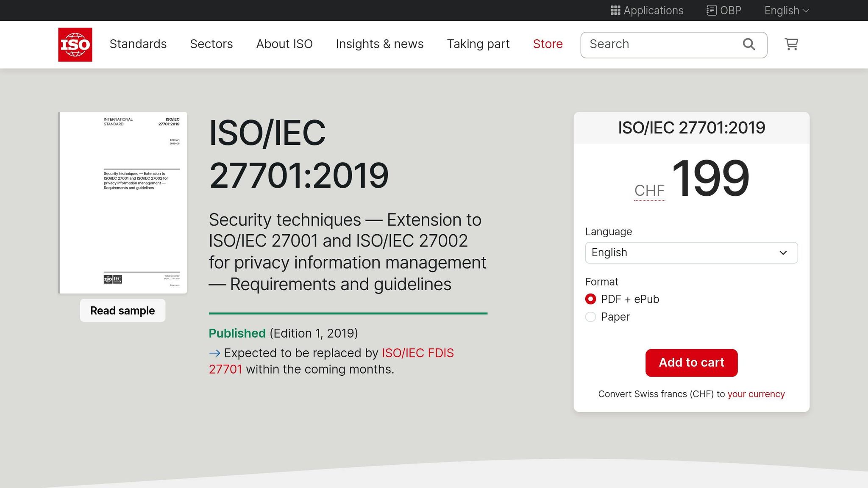Open the About ISO menu
This screenshot has width=868, height=488.
pyautogui.click(x=284, y=44)
